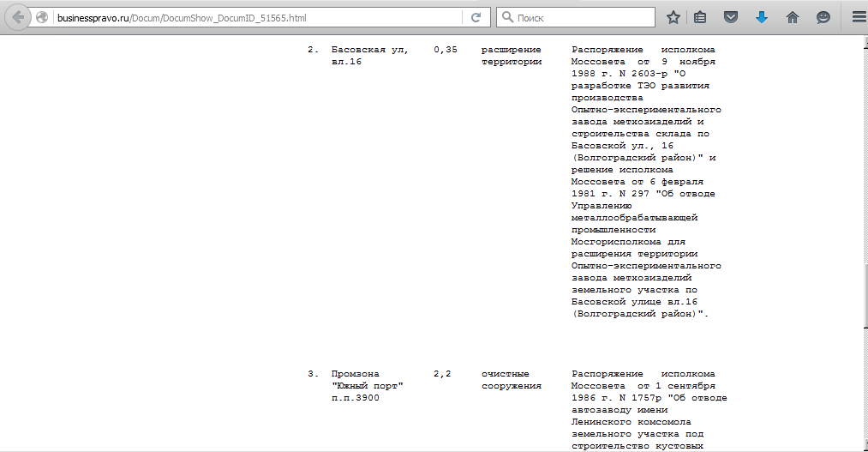Viewport: 868px width, 452px height.
Task: Bookmark this page with the star
Action: pos(673,17)
